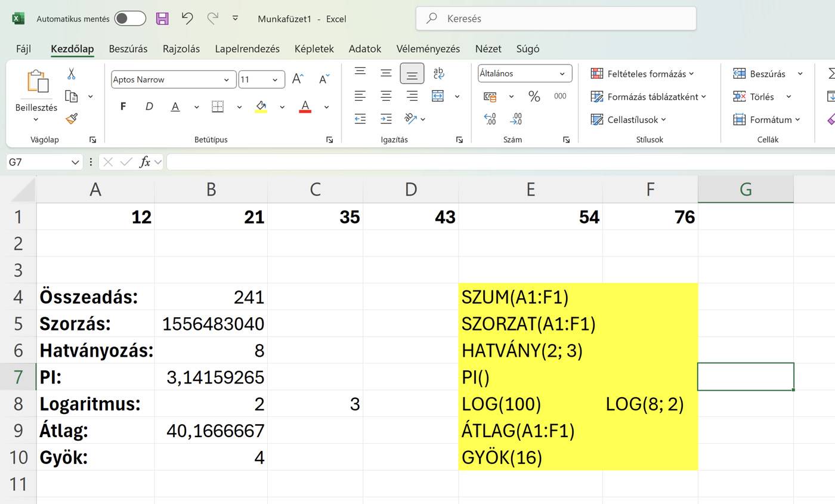This screenshot has width=835, height=504.
Task: Open Cellastílusok gallery
Action: [x=629, y=120]
